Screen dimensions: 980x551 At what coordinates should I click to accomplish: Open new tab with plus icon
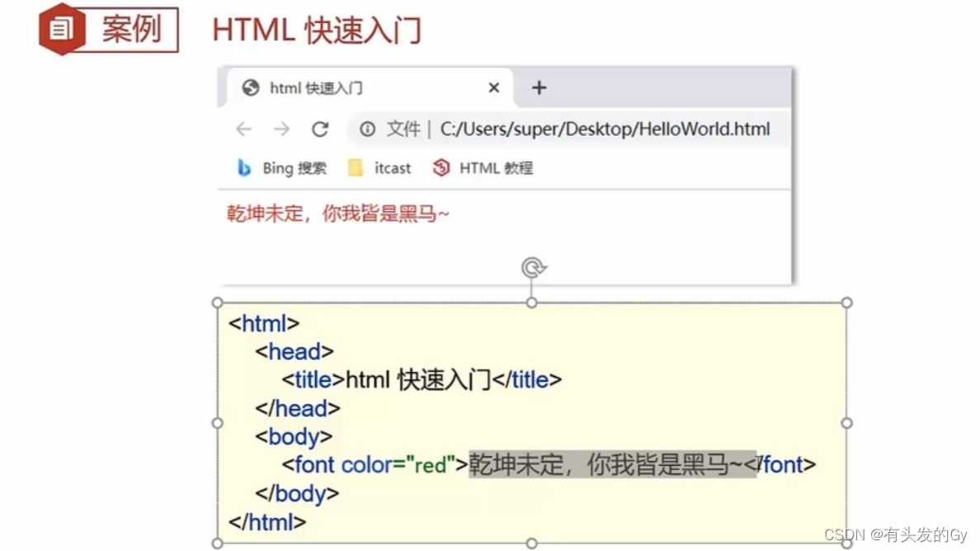point(539,88)
